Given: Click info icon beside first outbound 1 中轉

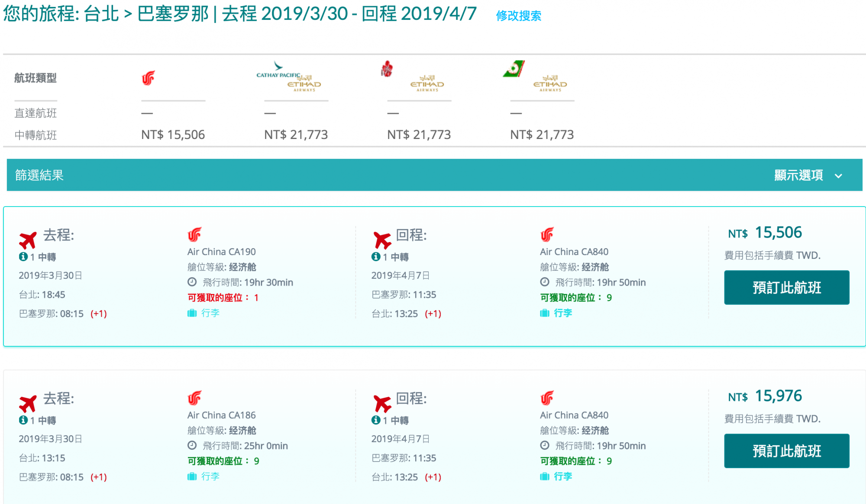Looking at the screenshot, I should click(23, 257).
